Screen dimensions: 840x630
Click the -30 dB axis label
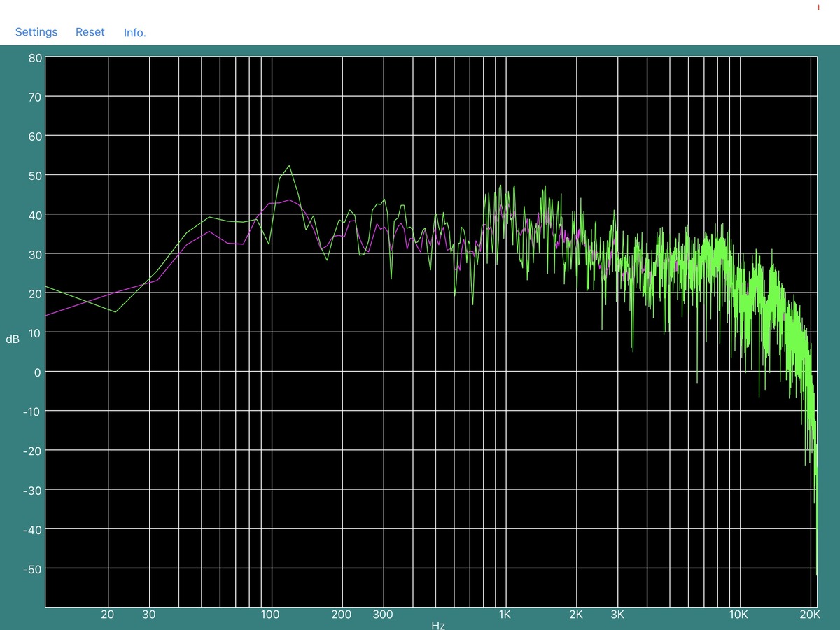(33, 489)
